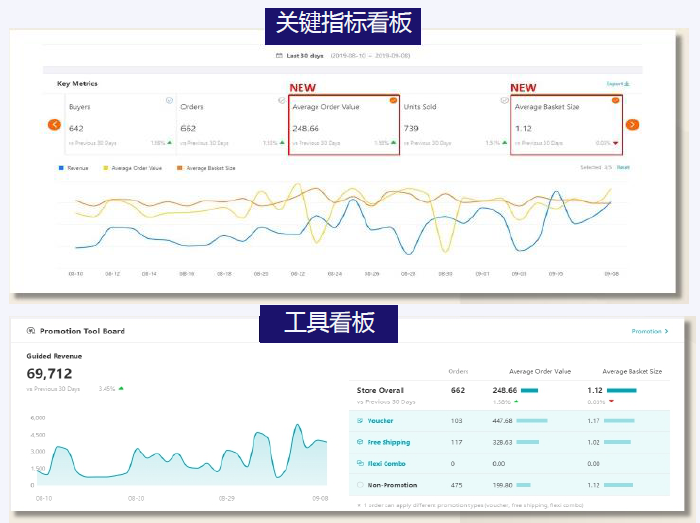Click the Voucher average order value 447.68

tap(502, 421)
